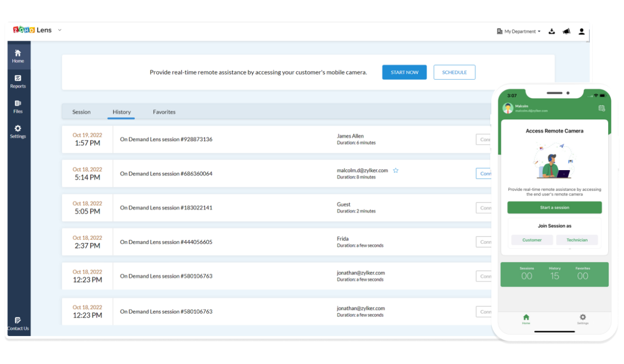The image size is (624, 364).
Task: Select session #183022141 title
Action: coord(166,208)
